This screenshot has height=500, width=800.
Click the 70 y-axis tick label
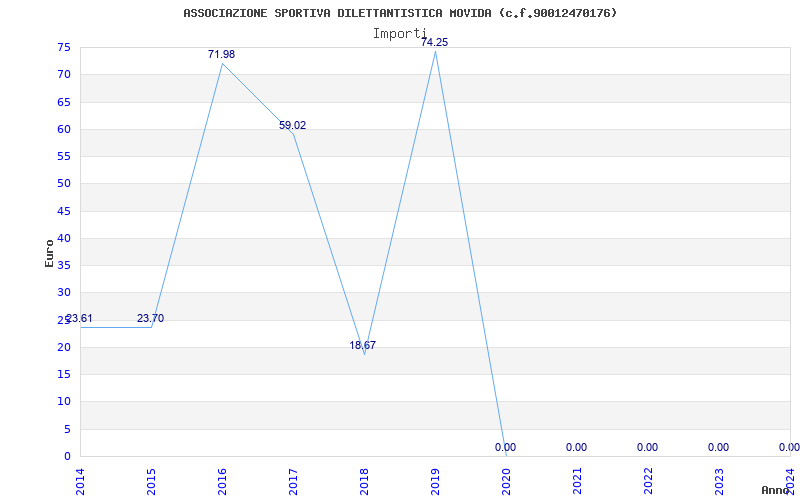pyautogui.click(x=64, y=74)
